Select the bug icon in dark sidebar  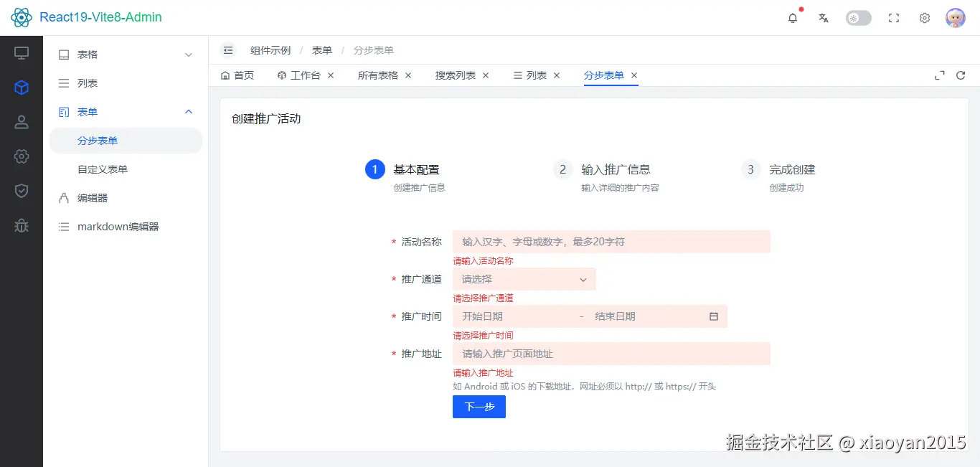coord(22,225)
